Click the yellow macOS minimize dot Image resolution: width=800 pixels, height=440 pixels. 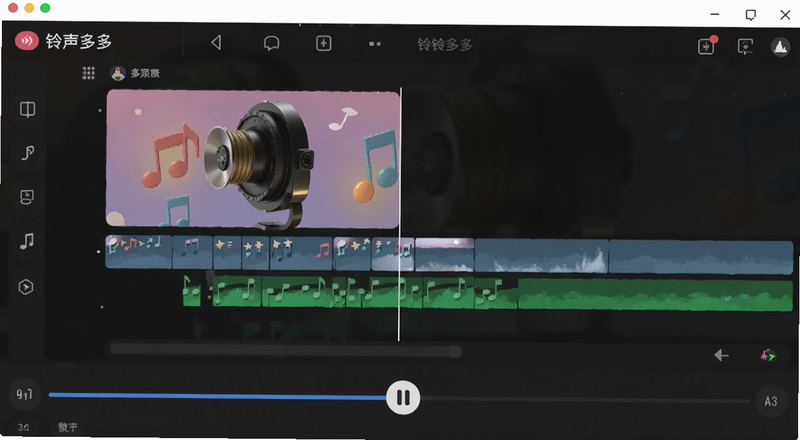pyautogui.click(x=29, y=8)
